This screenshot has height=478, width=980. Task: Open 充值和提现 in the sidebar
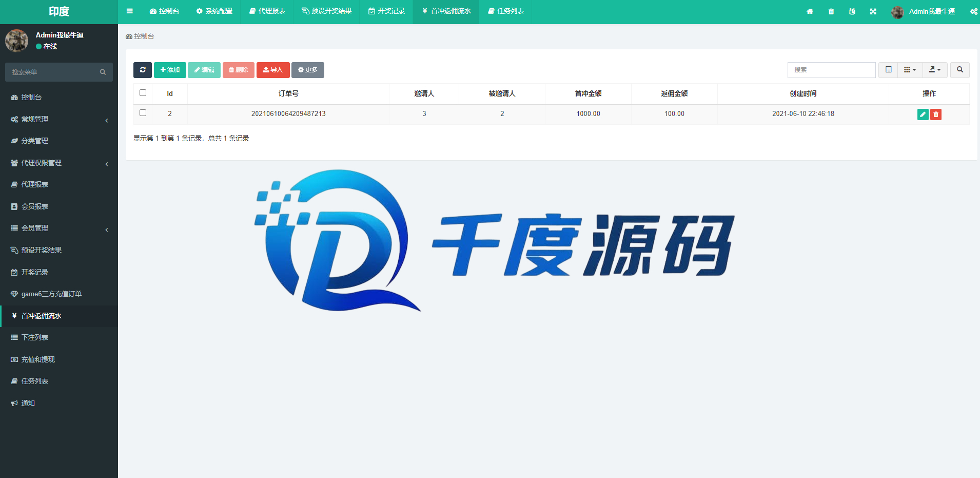click(x=59, y=359)
